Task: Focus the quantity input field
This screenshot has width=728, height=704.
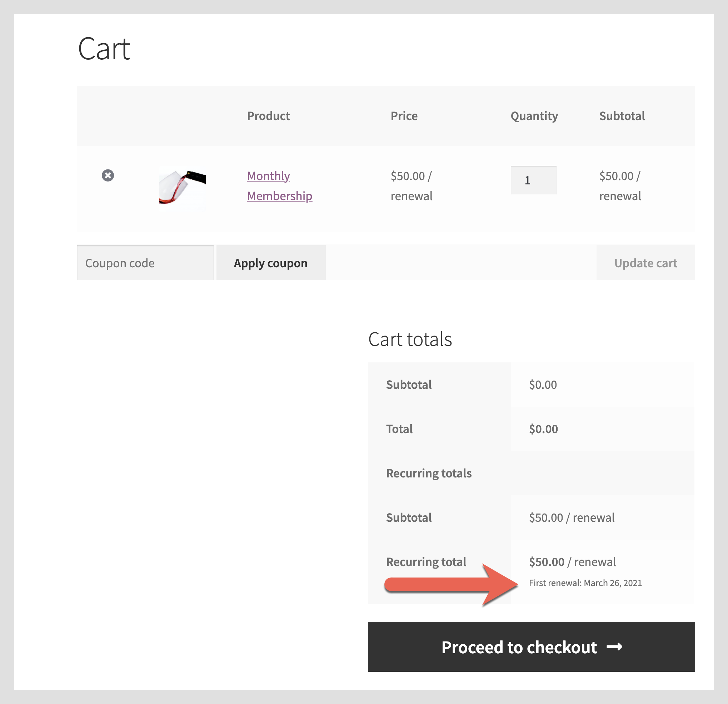Action: coord(533,180)
